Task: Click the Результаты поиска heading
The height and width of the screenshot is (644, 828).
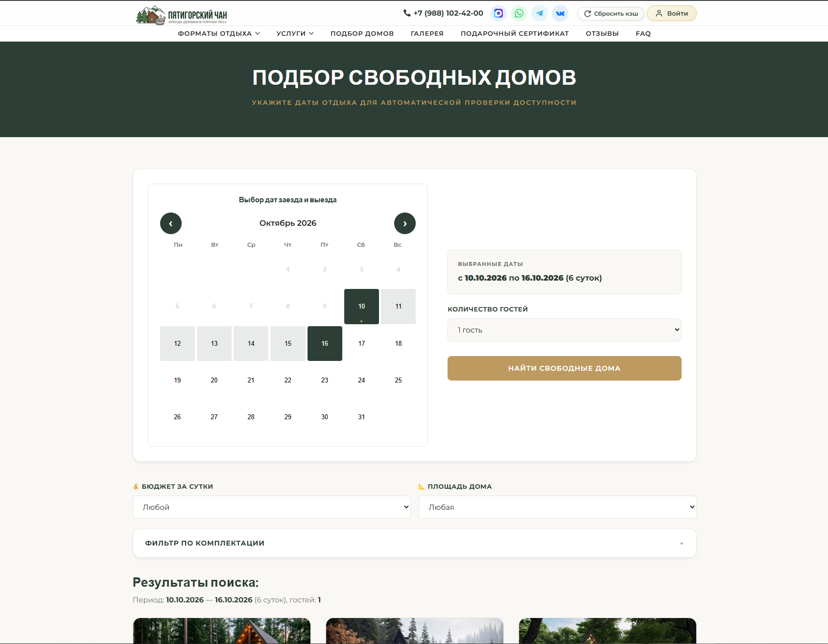Action: (x=195, y=583)
